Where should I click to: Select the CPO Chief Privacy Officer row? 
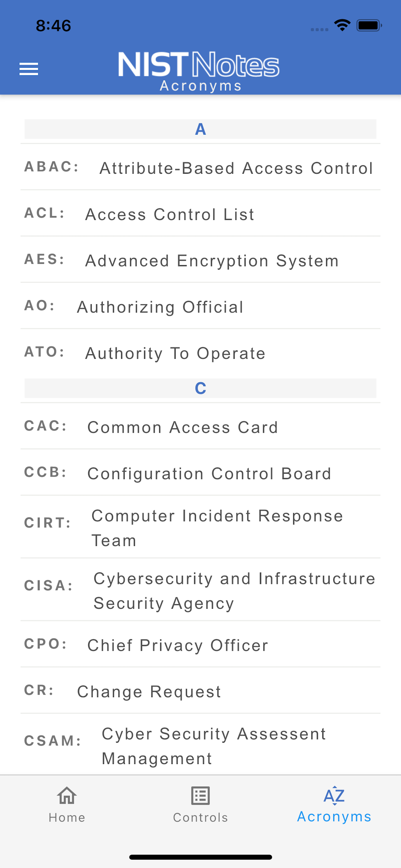tap(200, 644)
